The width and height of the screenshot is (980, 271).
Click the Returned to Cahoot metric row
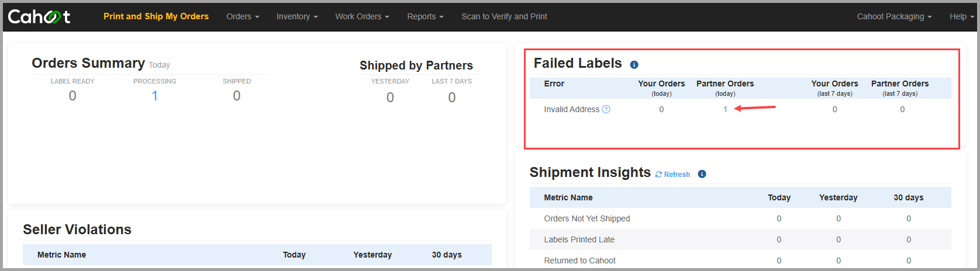click(740, 260)
